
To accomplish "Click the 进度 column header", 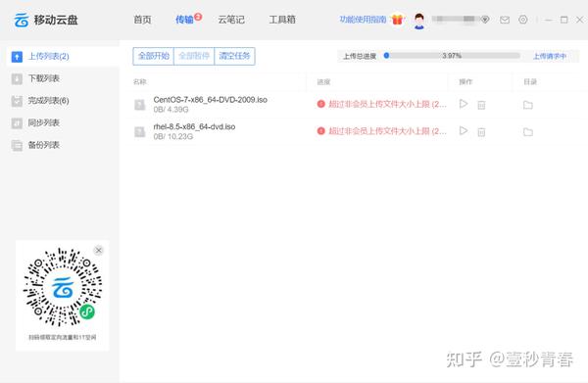I will tap(323, 81).
